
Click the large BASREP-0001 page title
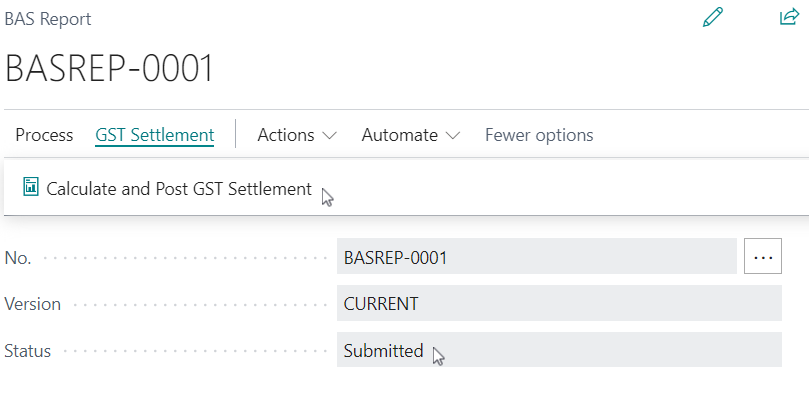tap(110, 68)
